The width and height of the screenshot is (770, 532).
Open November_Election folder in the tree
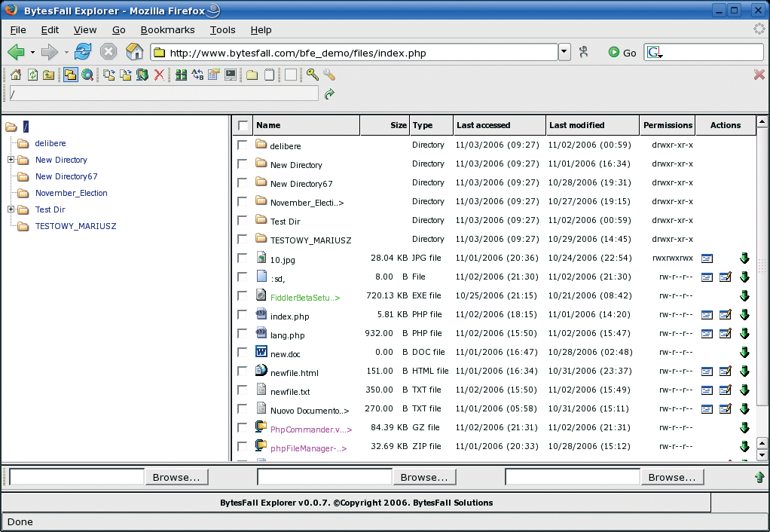pos(72,193)
